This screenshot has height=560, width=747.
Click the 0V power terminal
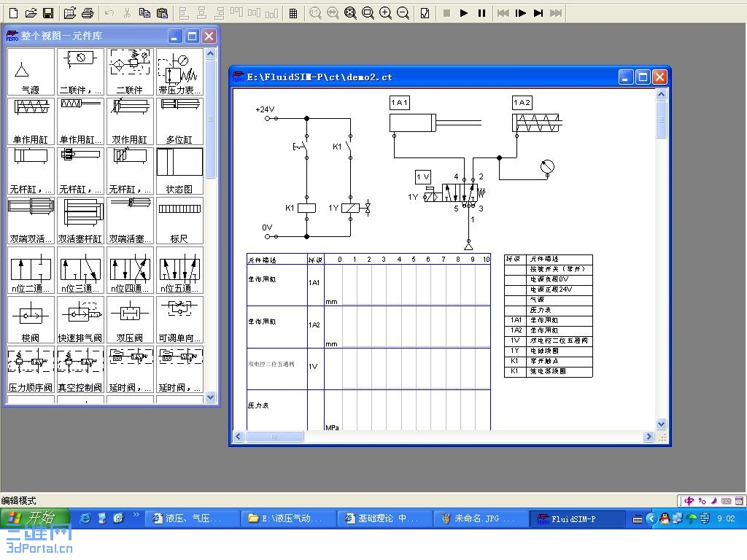tap(267, 236)
